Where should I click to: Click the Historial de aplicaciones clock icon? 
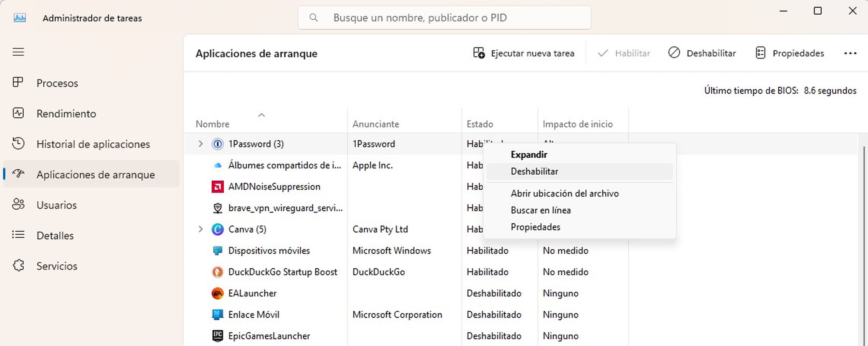point(18,143)
